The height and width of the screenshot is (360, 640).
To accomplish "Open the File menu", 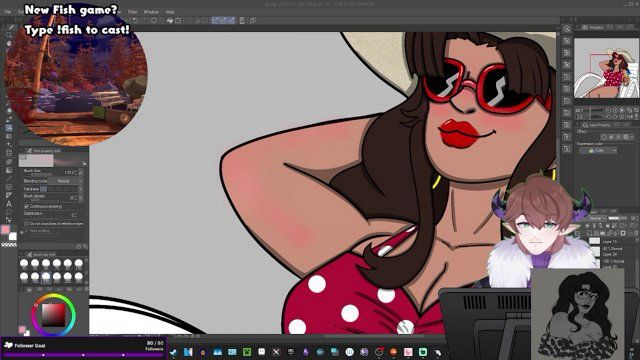I will click(x=8, y=12).
